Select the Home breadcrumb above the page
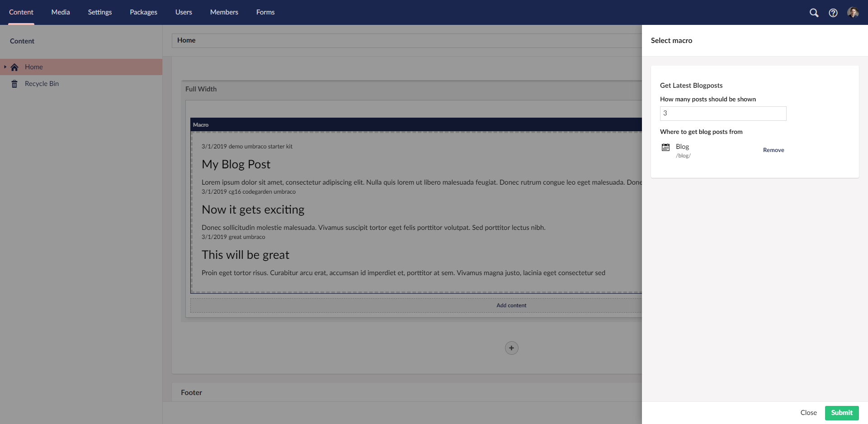Image resolution: width=868 pixels, height=424 pixels. point(187,40)
